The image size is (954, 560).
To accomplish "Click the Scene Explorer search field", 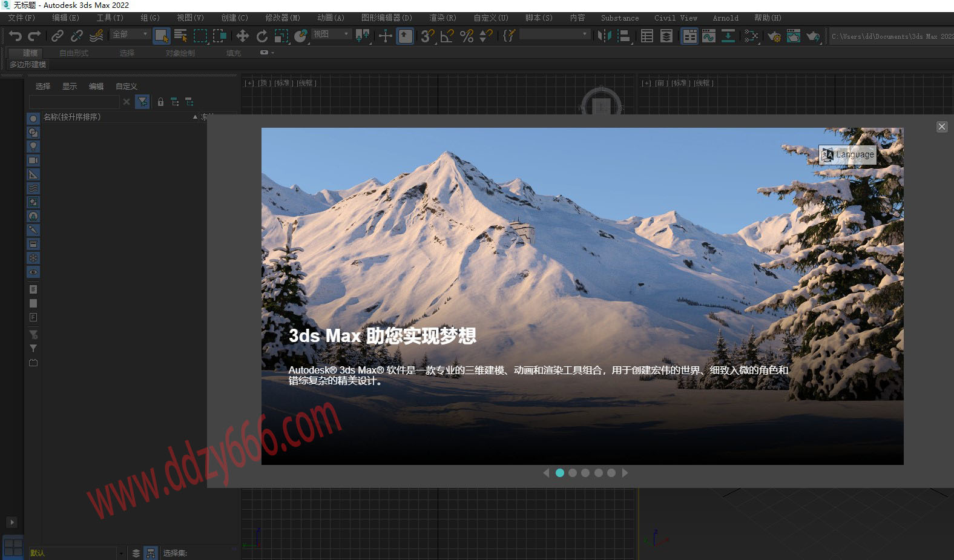I will pos(74,102).
